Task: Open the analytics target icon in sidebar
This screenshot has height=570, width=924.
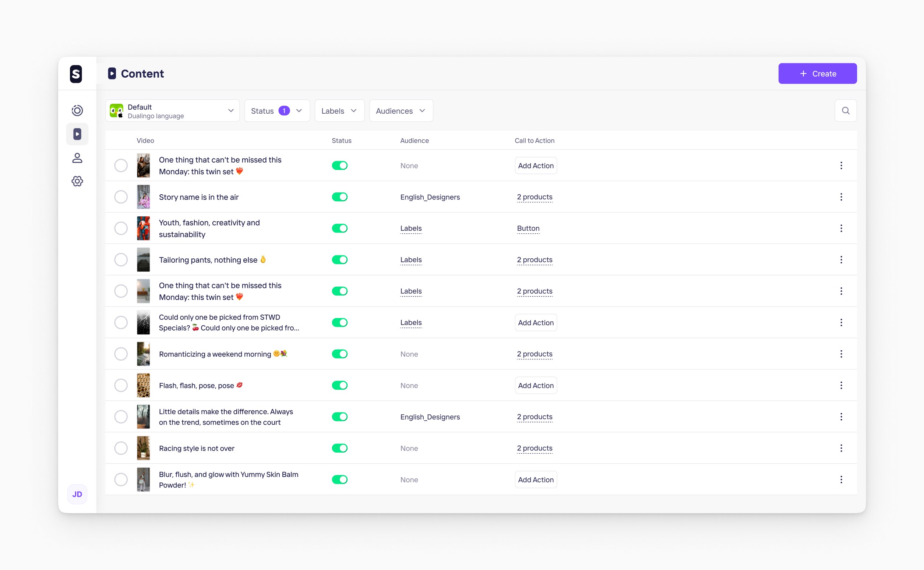Action: click(x=77, y=110)
